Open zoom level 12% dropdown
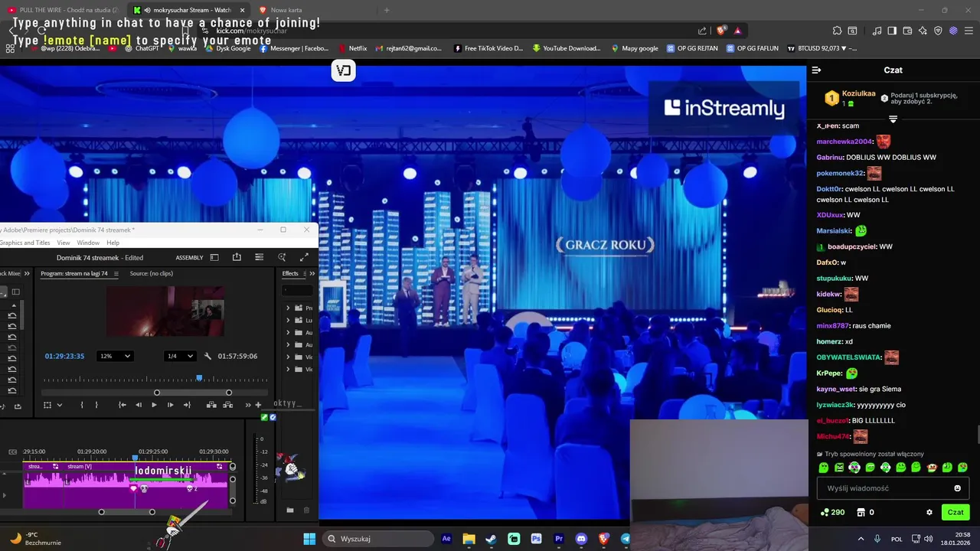 point(115,356)
